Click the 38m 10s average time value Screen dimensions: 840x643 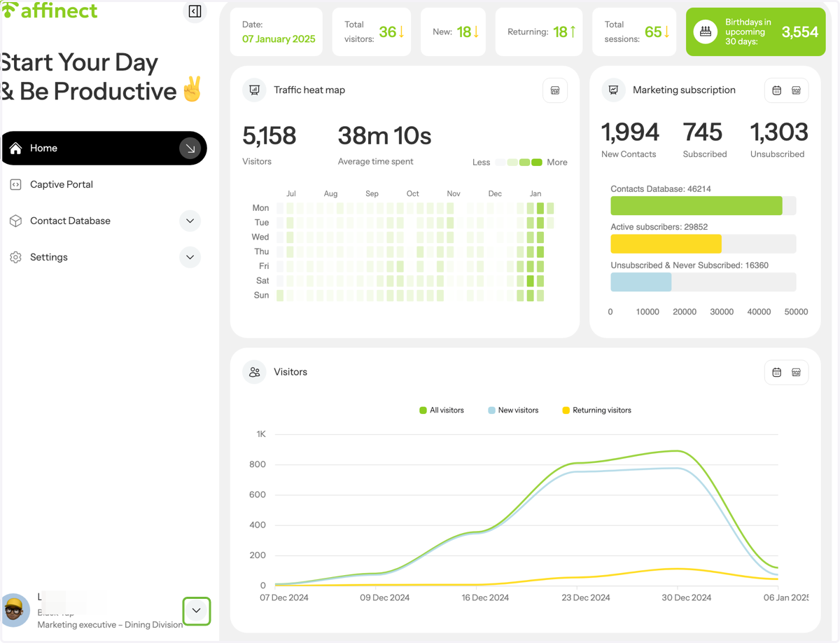(384, 136)
